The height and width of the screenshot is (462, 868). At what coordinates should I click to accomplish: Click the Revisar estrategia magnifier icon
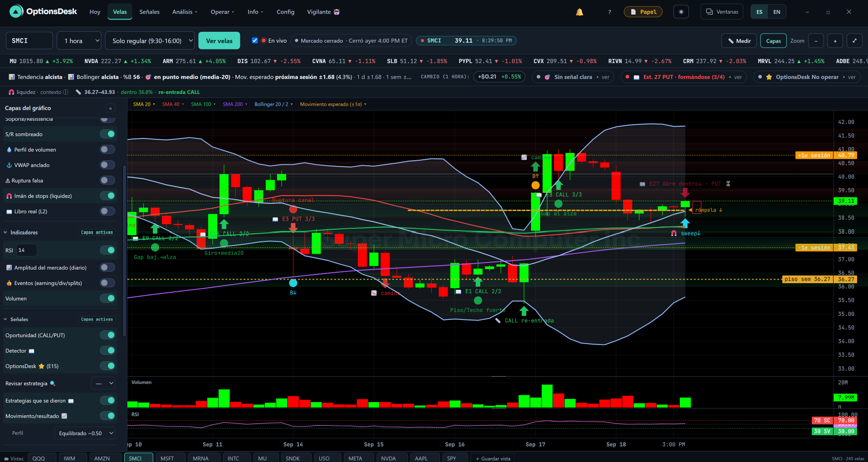[x=53, y=383]
